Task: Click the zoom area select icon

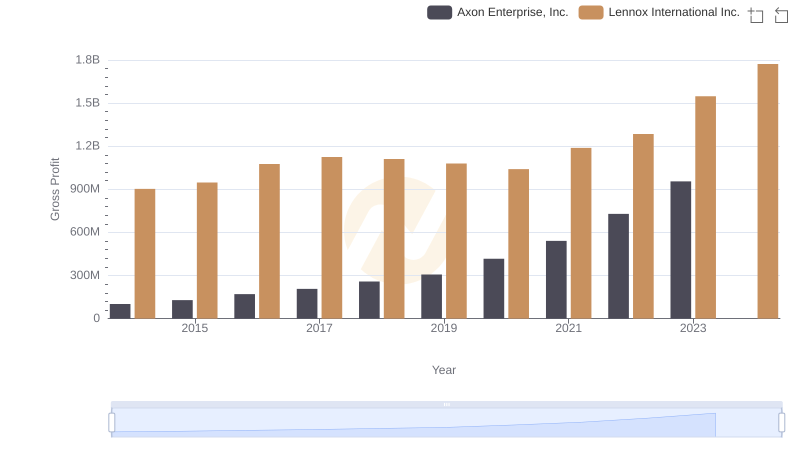Action: 756,15
